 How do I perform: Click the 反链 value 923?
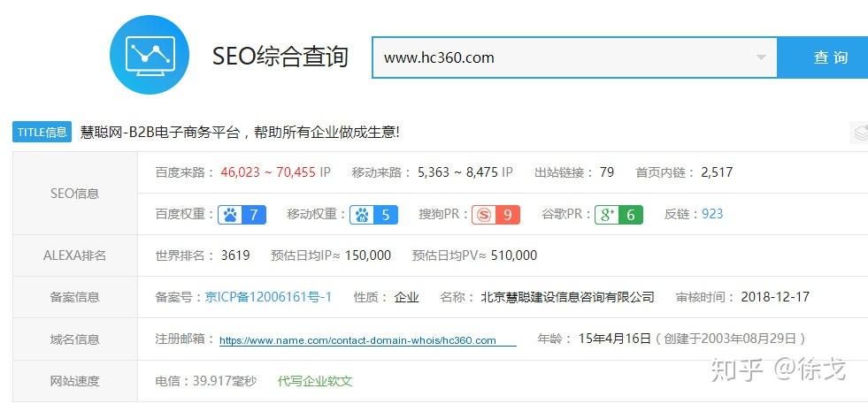(x=712, y=214)
